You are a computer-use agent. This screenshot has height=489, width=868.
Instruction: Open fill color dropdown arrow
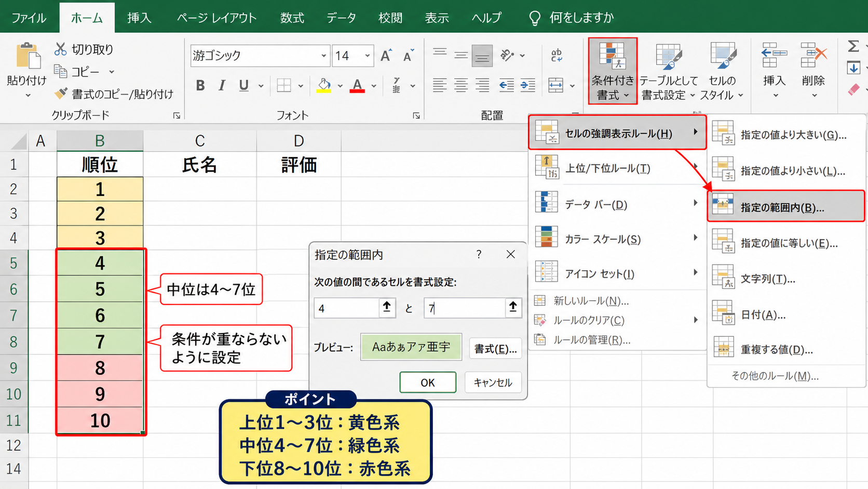point(340,86)
